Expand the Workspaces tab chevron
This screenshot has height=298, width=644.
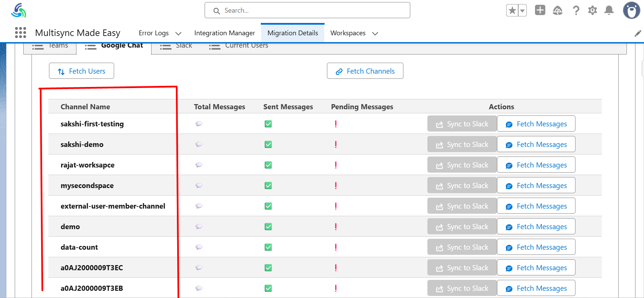375,33
